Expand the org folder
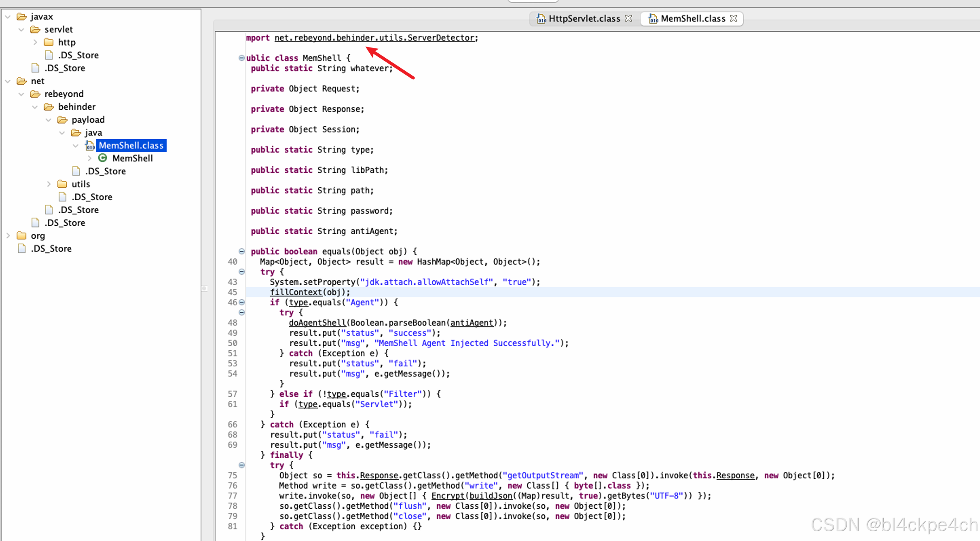Image resolution: width=980 pixels, height=541 pixels. coord(8,236)
